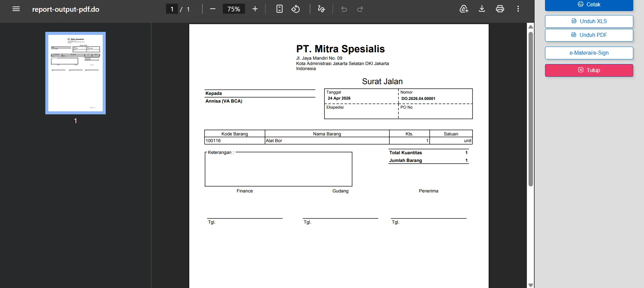Select the page 1 thumbnail
Image resolution: width=644 pixels, height=288 pixels.
pos(76,73)
